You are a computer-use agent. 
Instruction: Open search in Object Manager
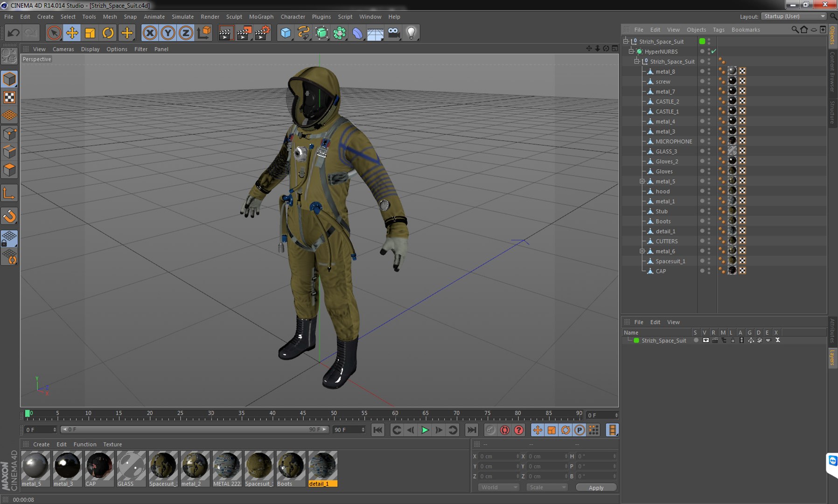pyautogui.click(x=795, y=29)
